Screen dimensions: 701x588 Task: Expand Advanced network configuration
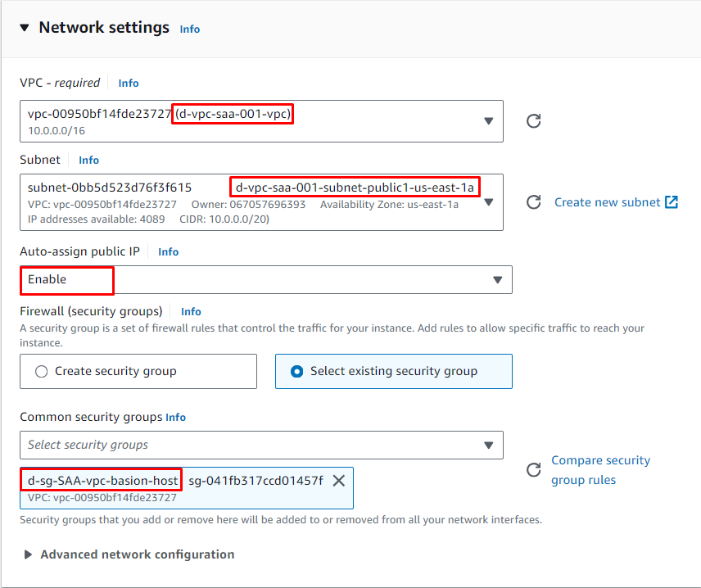click(x=29, y=554)
